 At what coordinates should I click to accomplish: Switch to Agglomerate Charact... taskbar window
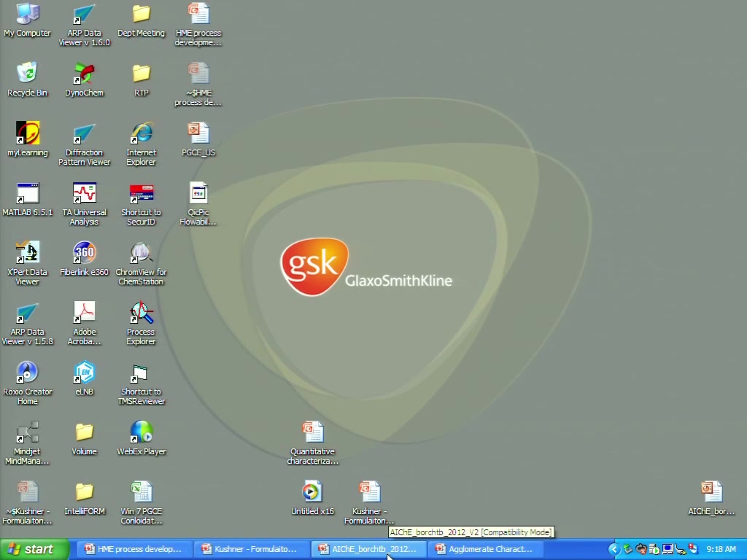tap(484, 549)
